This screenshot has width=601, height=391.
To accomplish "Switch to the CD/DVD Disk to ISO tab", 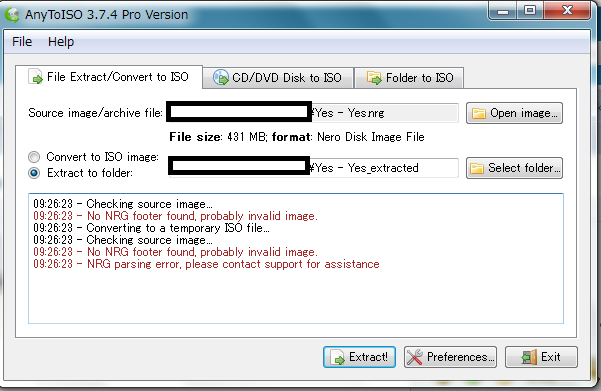I will click(x=278, y=78).
